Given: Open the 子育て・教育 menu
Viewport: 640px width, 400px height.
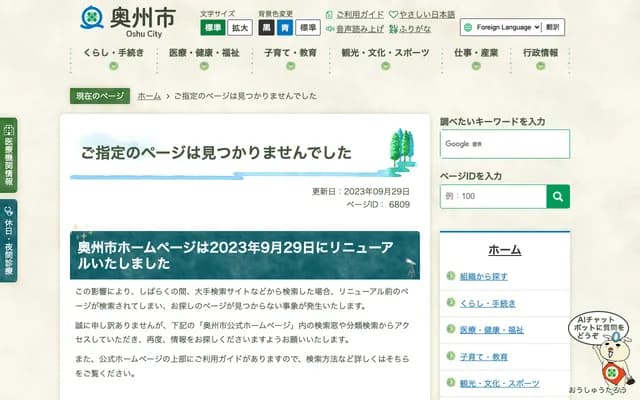Looking at the screenshot, I should 291,53.
